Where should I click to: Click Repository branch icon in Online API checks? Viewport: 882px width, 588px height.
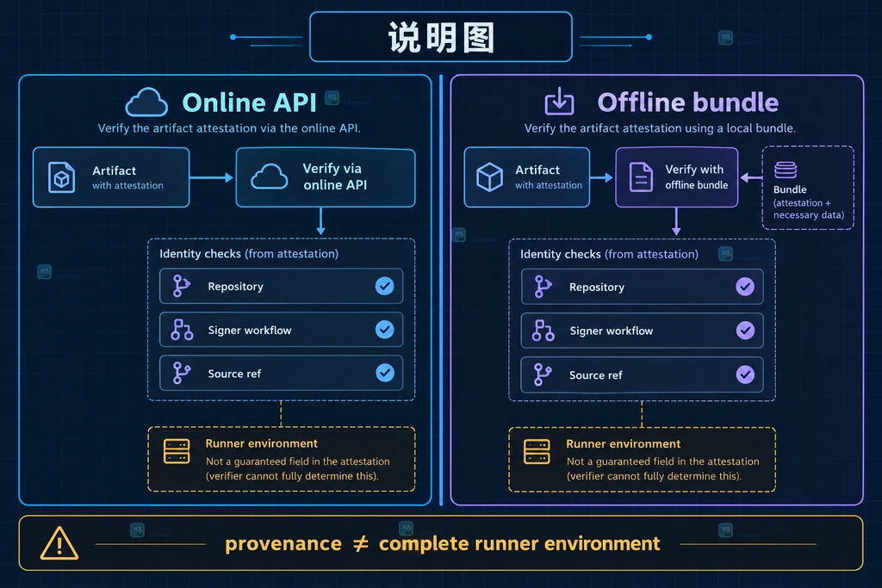181,286
